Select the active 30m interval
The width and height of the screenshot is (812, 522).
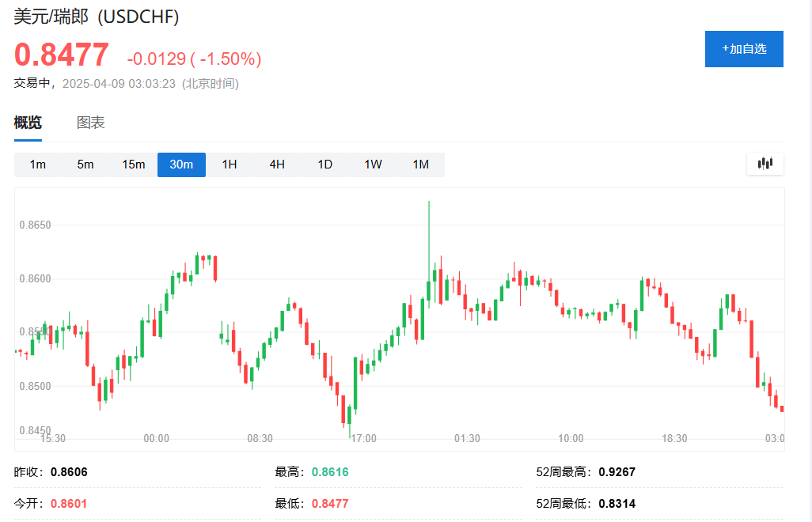pyautogui.click(x=181, y=165)
